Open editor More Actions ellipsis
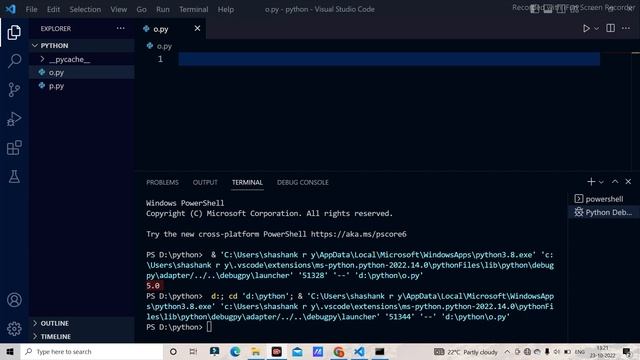Image resolution: width=640 pixels, height=360 pixels. pos(626,28)
